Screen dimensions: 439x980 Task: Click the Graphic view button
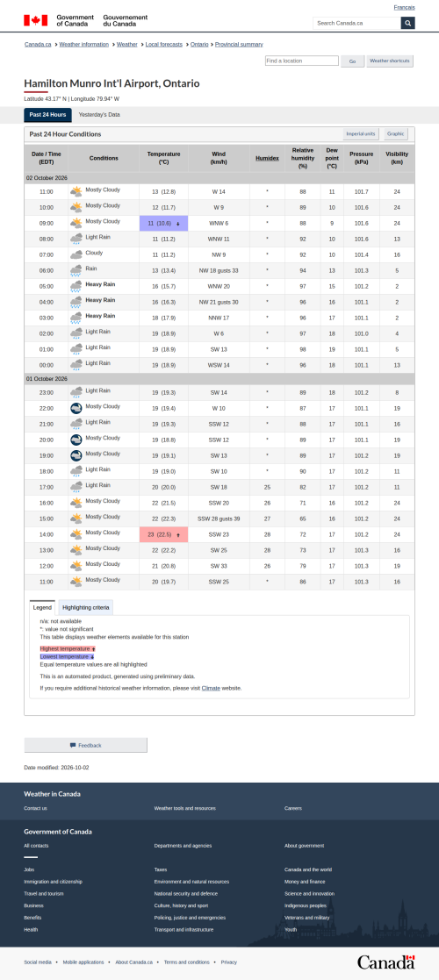[395, 133]
